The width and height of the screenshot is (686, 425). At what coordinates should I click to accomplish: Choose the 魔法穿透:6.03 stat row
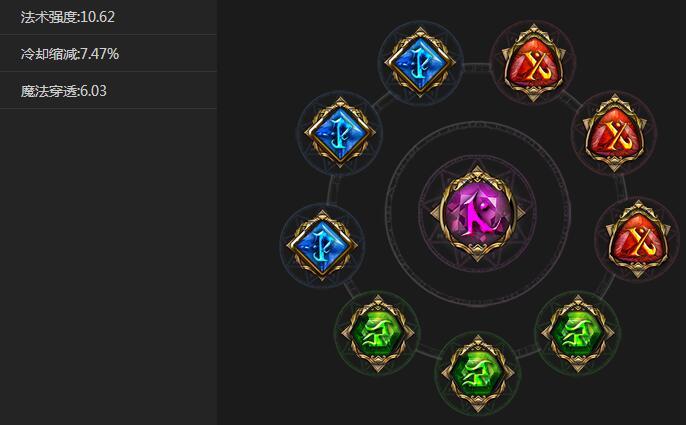108,91
